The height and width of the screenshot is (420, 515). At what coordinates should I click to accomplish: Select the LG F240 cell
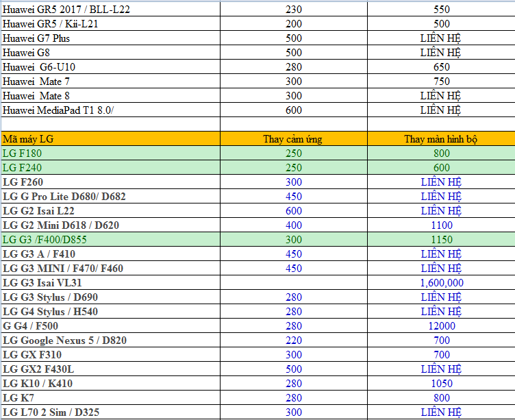click(x=111, y=168)
